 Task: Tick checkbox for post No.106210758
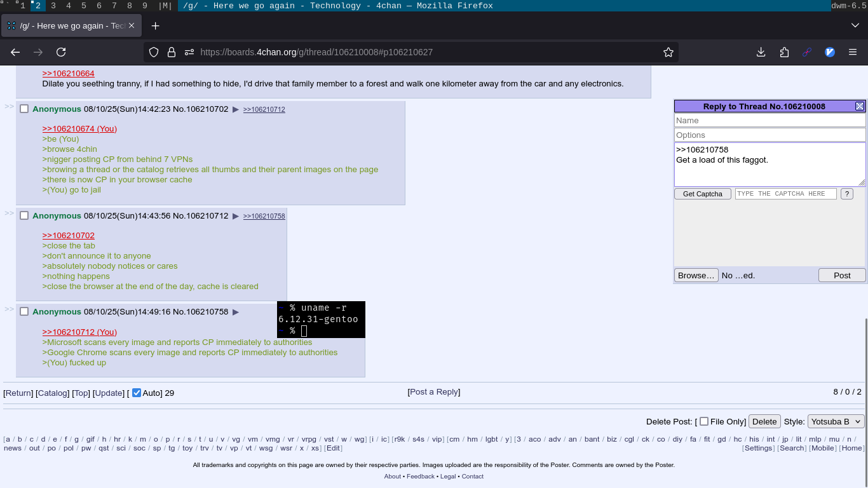tap(24, 312)
